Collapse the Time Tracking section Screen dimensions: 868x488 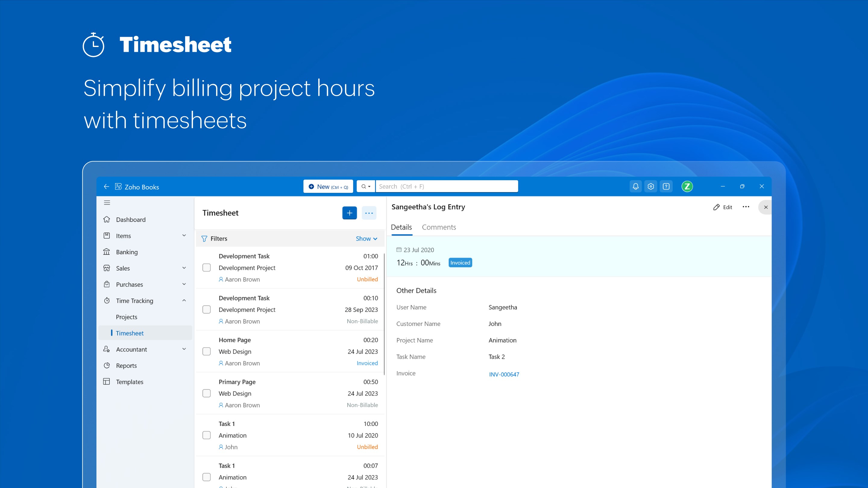[x=184, y=300]
